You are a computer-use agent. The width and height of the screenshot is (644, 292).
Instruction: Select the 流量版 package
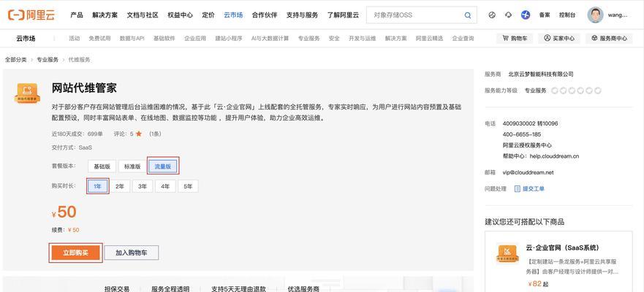point(162,166)
